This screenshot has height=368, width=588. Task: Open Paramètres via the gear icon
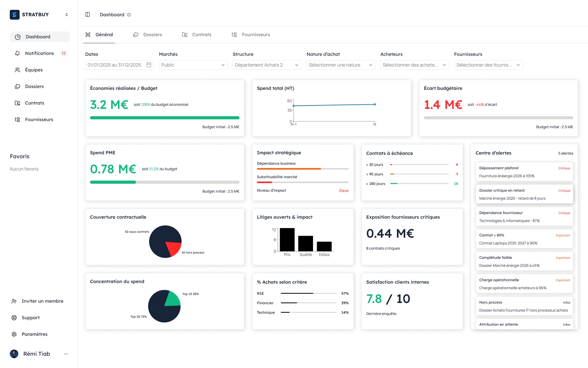point(14,334)
